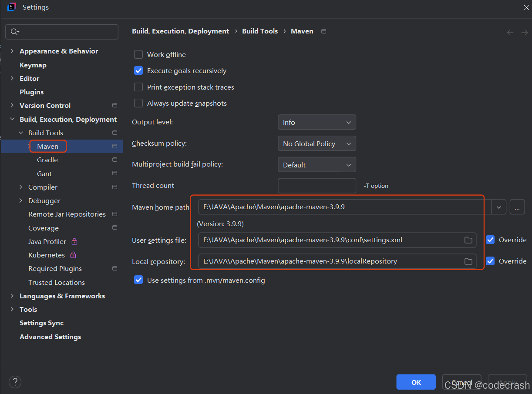Viewport: 532px width, 394px height.
Task: Collapse Build, Execution, Deployment arrow
Action: click(x=12, y=119)
